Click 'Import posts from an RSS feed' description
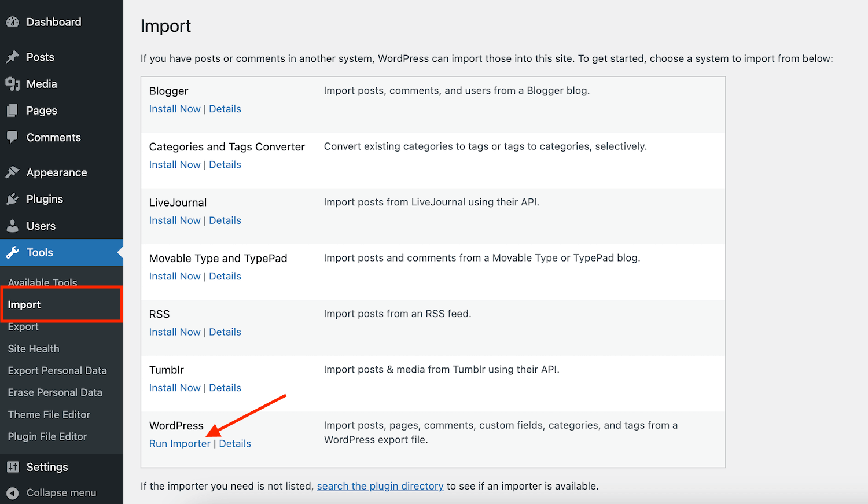Screen dimensions: 868x504 (x=398, y=314)
